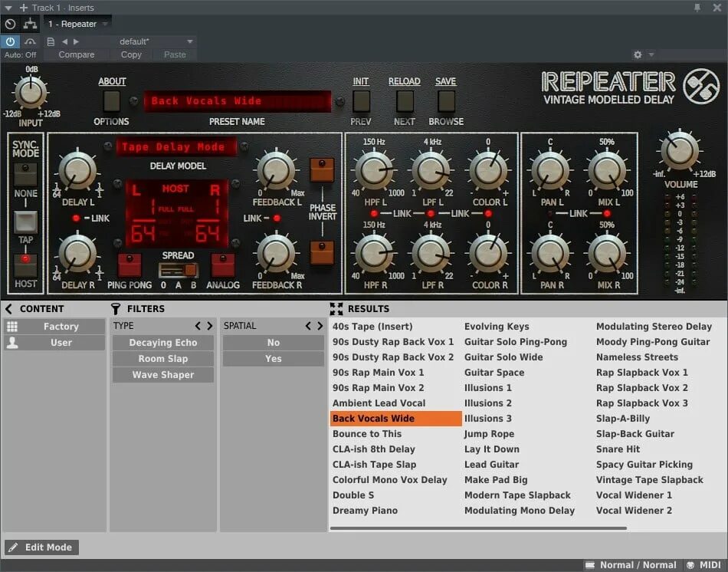This screenshot has width=728, height=572.
Task: Click the RELOAD / NEXT button
Action: (x=405, y=101)
